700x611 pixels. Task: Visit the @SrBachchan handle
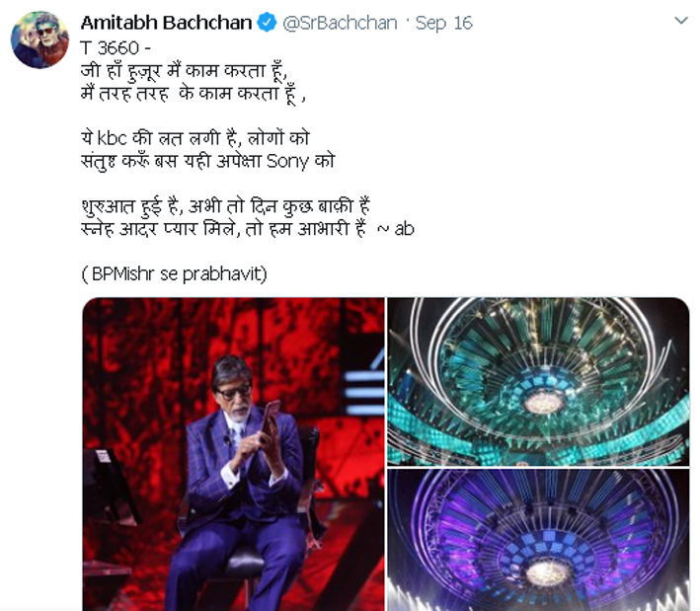pos(340,23)
